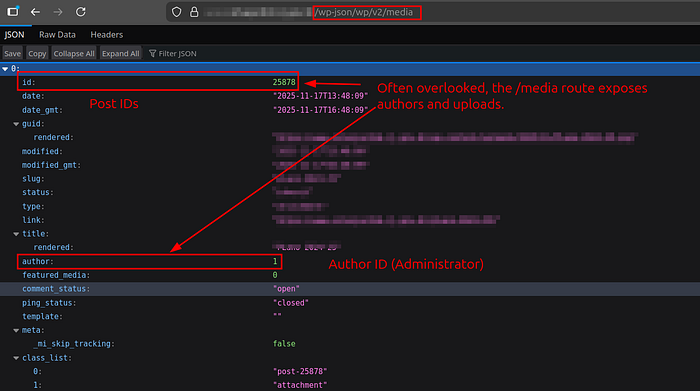This screenshot has width=700, height=391.
Task: Click the Save button
Action: pos(12,54)
